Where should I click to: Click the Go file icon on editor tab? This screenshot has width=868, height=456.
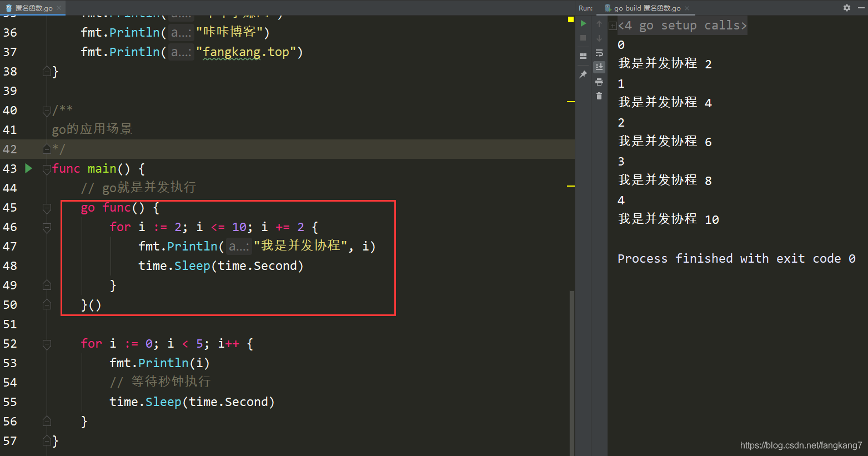tap(8, 8)
